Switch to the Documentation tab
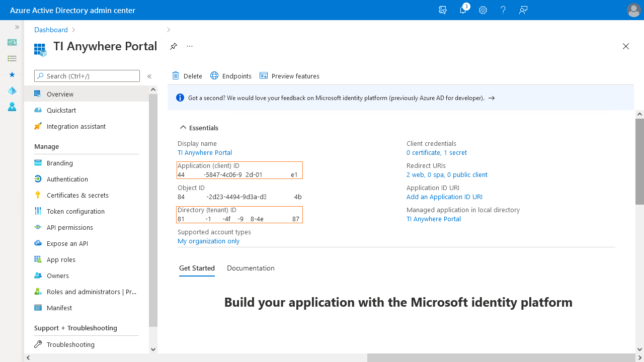The image size is (644, 362). pos(251,268)
